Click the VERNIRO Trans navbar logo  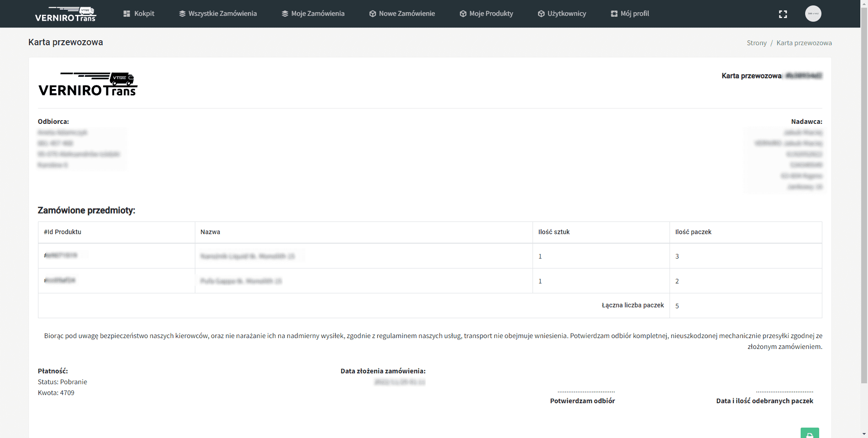point(66,14)
